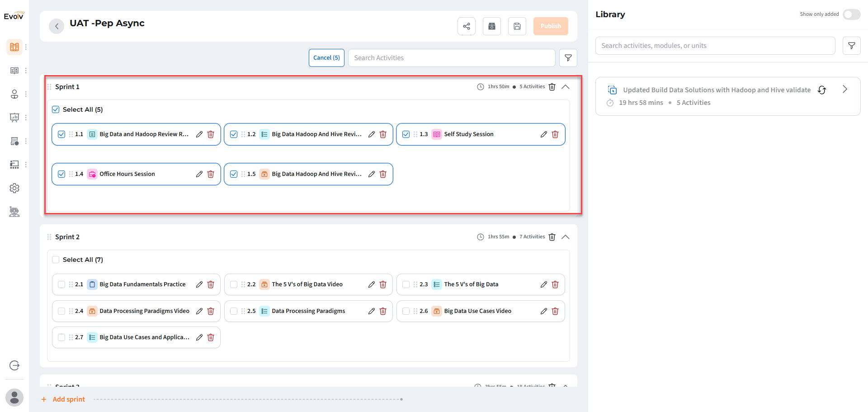Click the Cancel (5) button
Image resolution: width=868 pixels, height=412 pixels.
coord(326,58)
